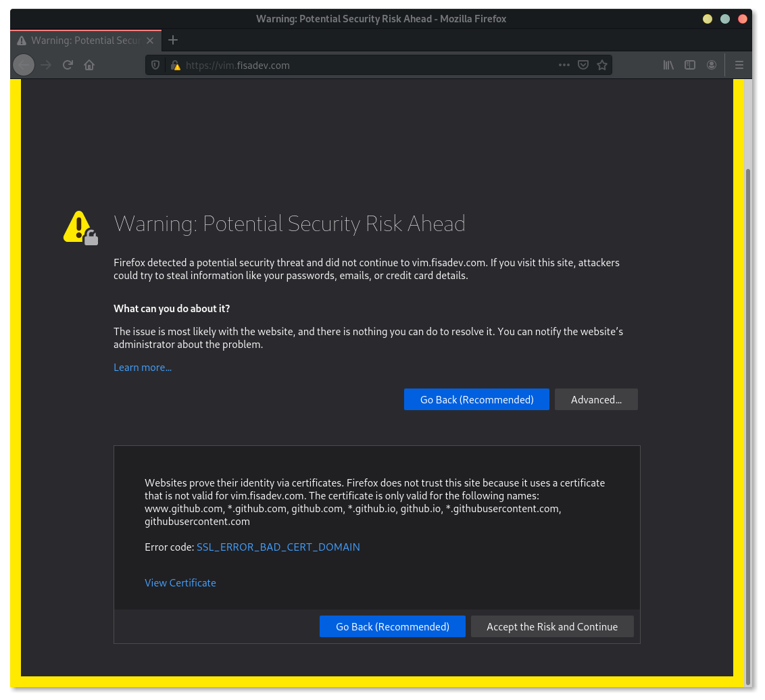
Task: Save page to Pocket
Action: [x=583, y=65]
